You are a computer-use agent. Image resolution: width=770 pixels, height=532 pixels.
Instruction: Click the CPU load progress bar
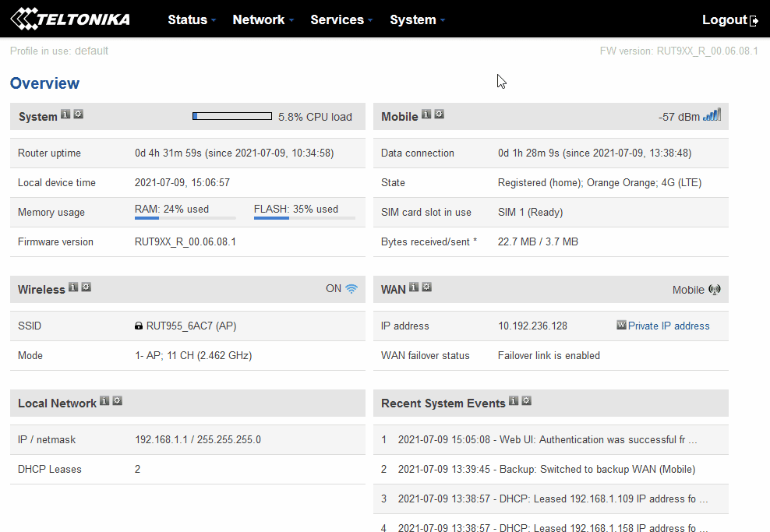click(x=232, y=116)
